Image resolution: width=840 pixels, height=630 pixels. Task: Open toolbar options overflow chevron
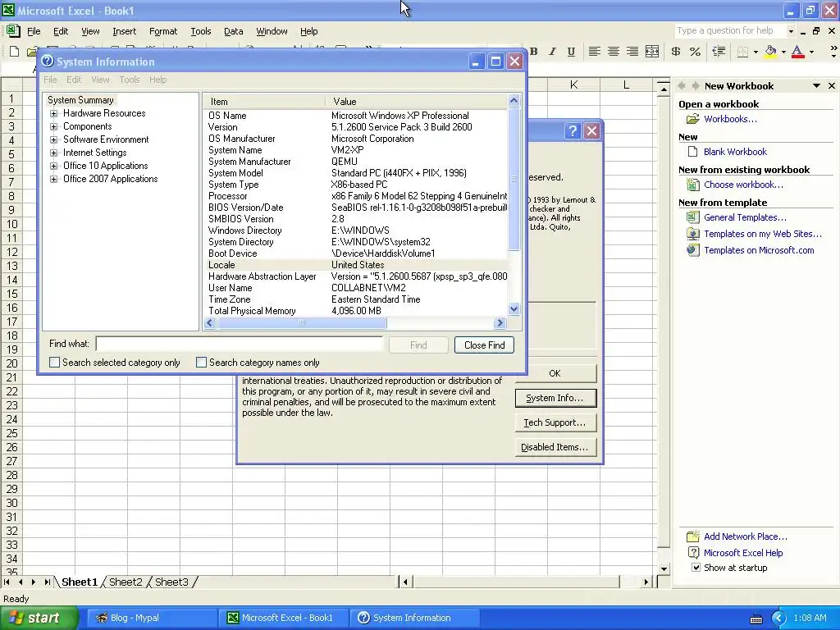pyautogui.click(x=833, y=52)
